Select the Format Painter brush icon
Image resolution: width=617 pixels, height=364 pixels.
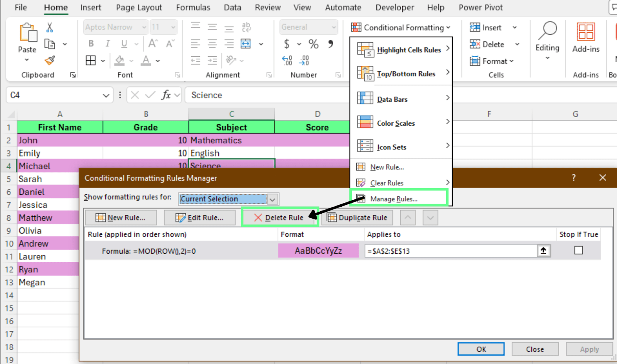[x=50, y=61]
